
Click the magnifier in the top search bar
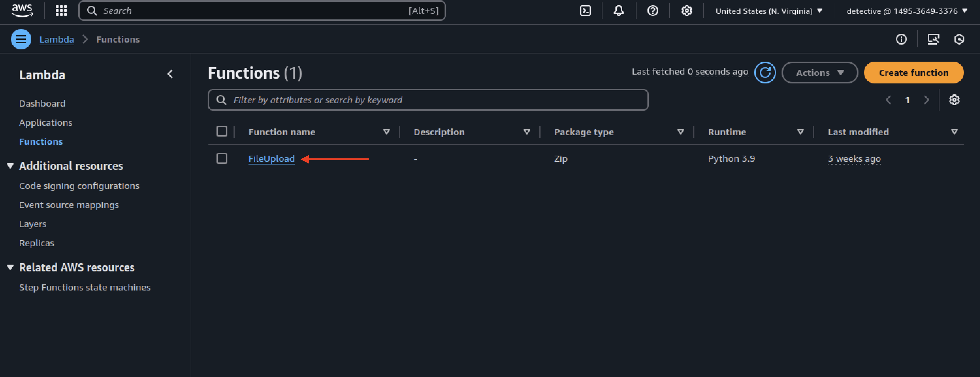point(92,11)
